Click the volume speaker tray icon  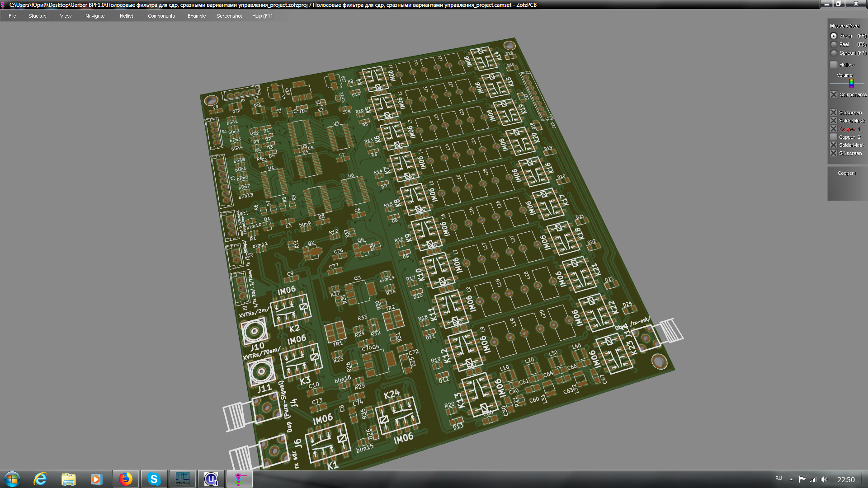tap(824, 479)
